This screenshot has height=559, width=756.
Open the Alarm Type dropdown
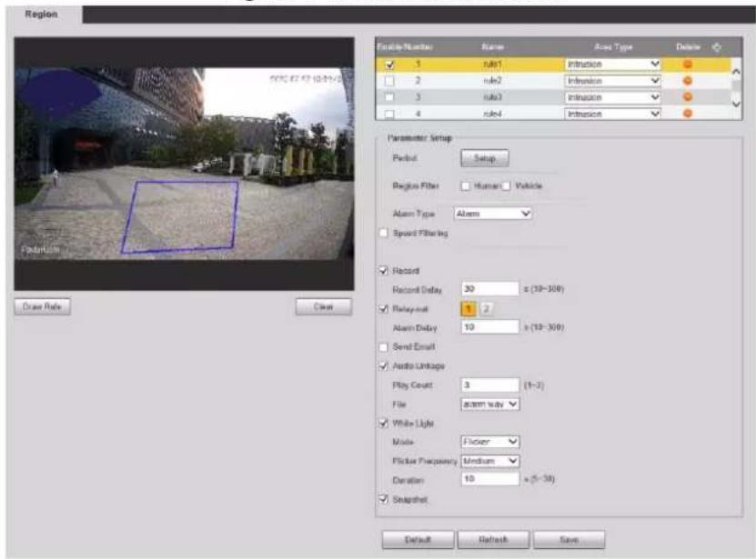(x=492, y=214)
